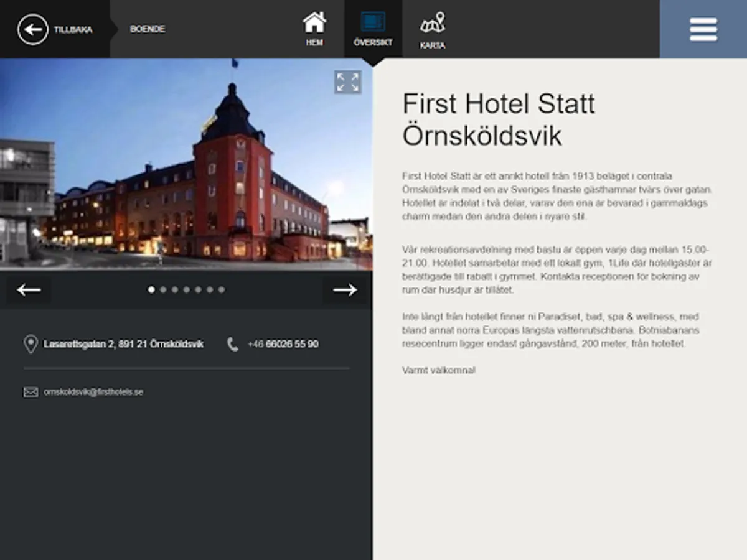Click the First Hotel Statt Örnsköldsvik heading
Screen dimensions: 747x560
coord(499,119)
